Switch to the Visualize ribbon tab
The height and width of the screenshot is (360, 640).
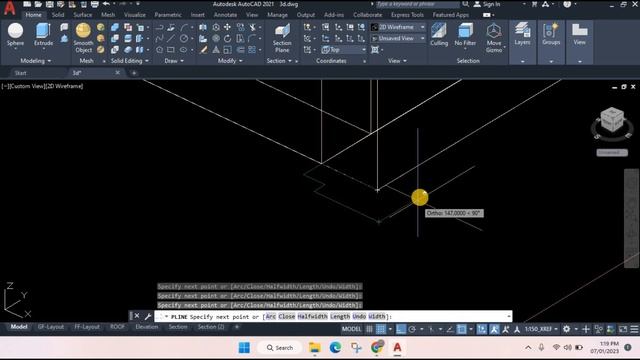[135, 15]
